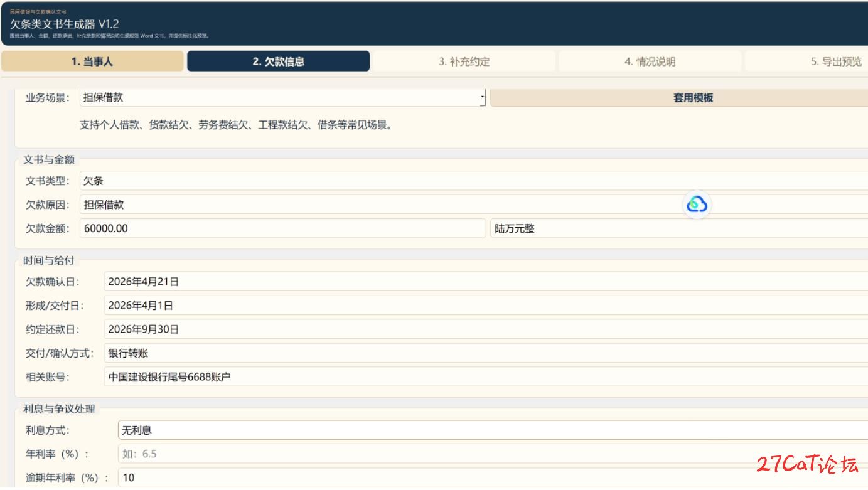Select the 约定还款日 date field
This screenshot has width=868, height=490.
tap(485, 329)
